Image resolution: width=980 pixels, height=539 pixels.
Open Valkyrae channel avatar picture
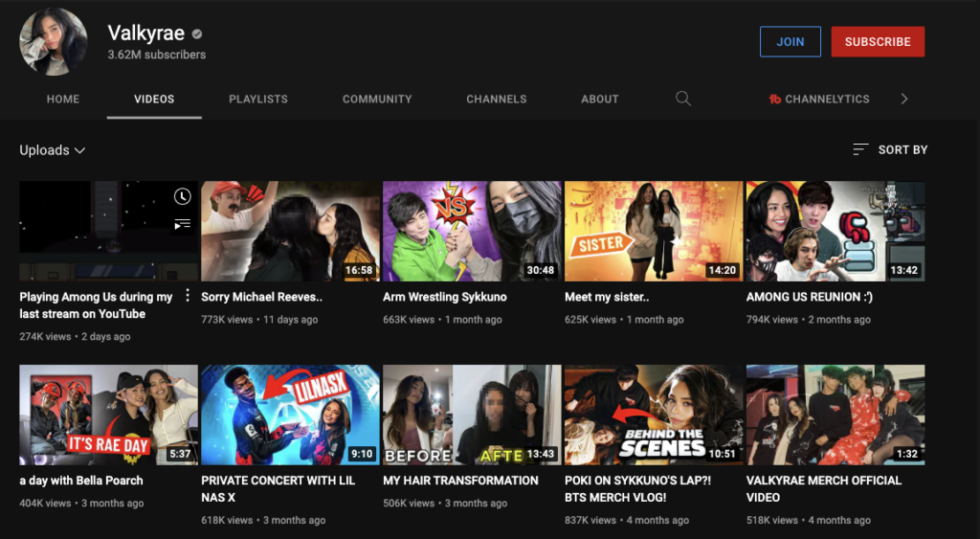(54, 42)
